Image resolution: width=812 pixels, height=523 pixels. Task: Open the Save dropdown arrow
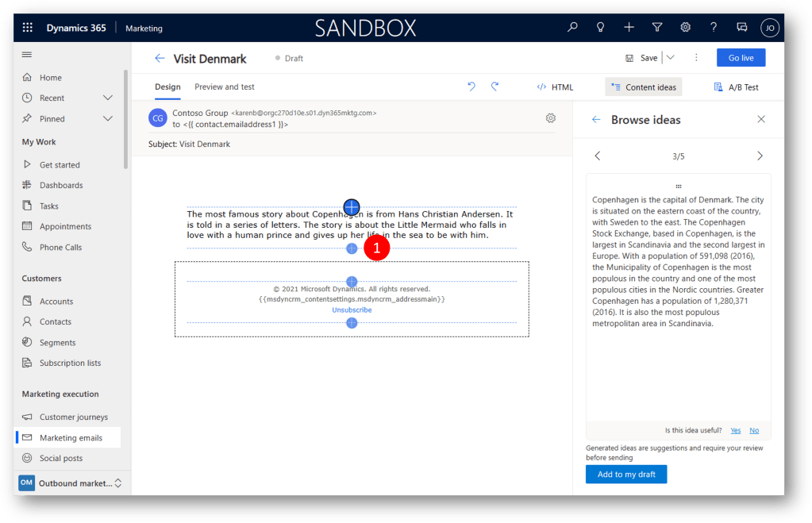(670, 58)
